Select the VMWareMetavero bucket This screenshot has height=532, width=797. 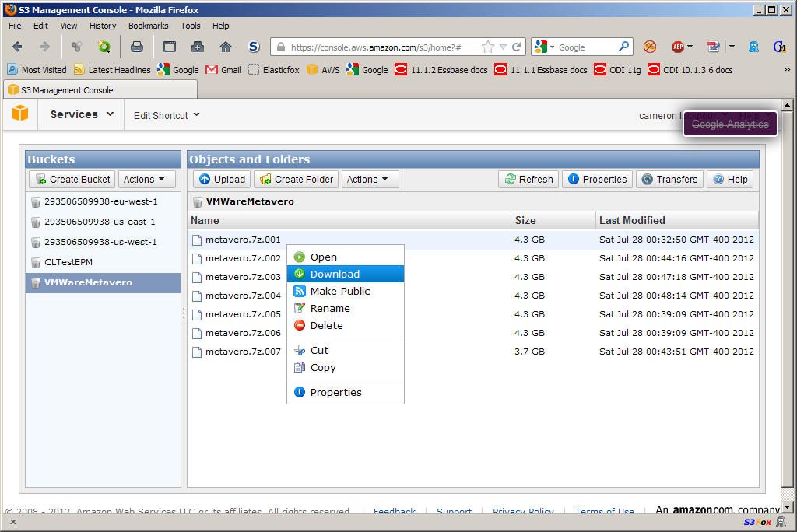click(x=104, y=282)
